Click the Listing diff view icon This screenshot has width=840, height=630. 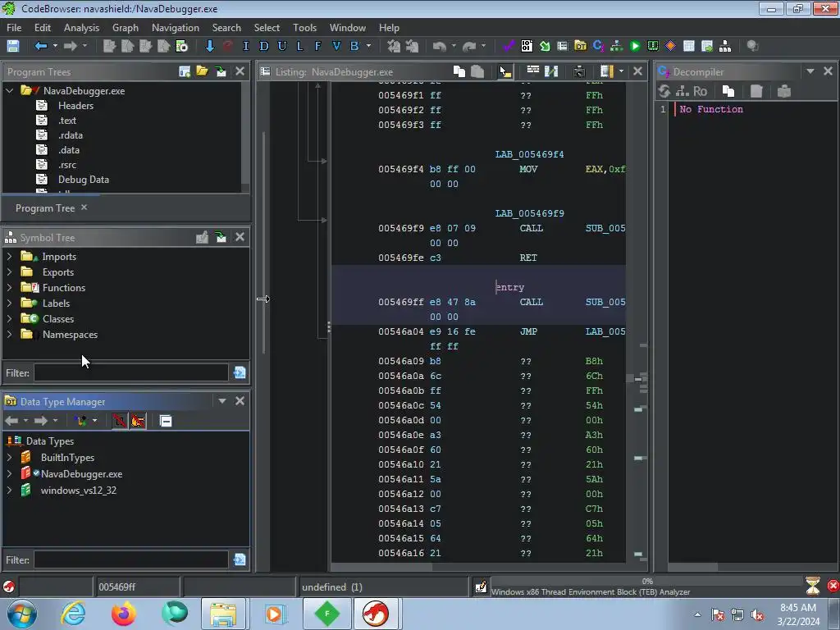(551, 71)
